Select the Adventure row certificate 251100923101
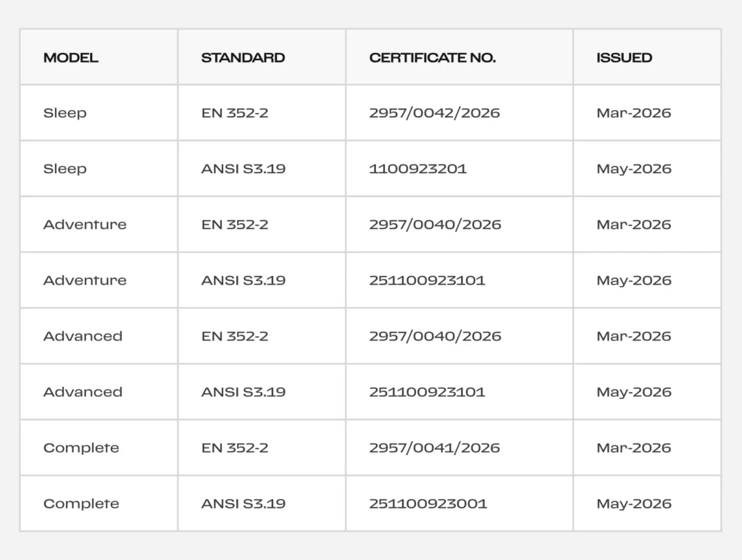 [427, 280]
